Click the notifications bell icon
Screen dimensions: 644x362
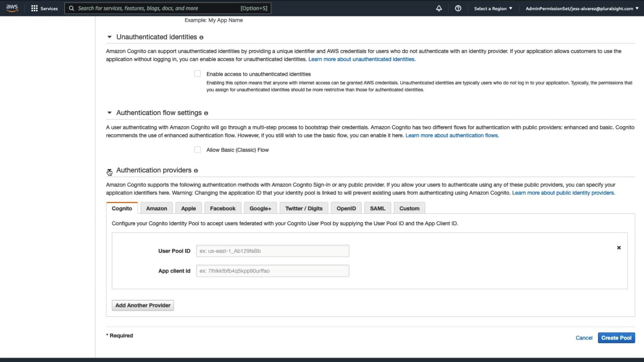pyautogui.click(x=439, y=8)
